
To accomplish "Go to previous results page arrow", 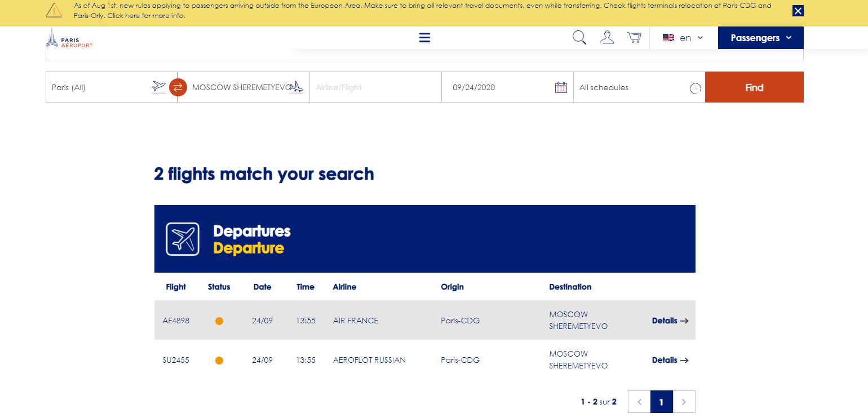I will click(x=639, y=402).
